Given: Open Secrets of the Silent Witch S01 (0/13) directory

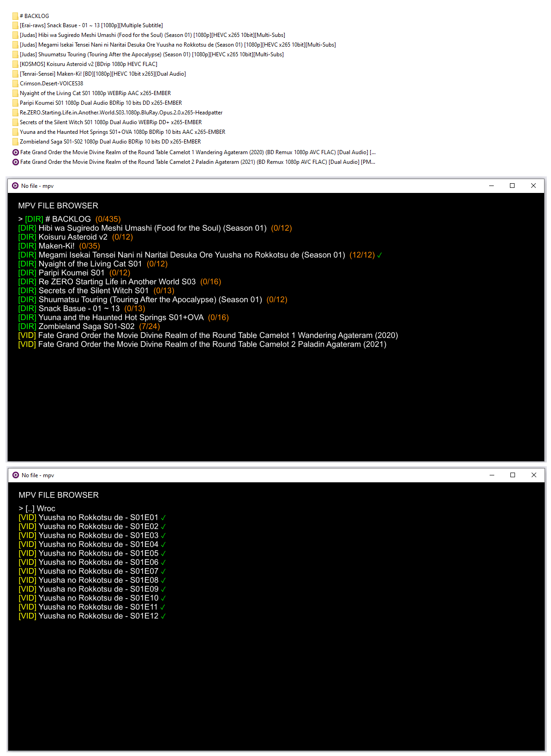Looking at the screenshot, I should coord(96,291).
